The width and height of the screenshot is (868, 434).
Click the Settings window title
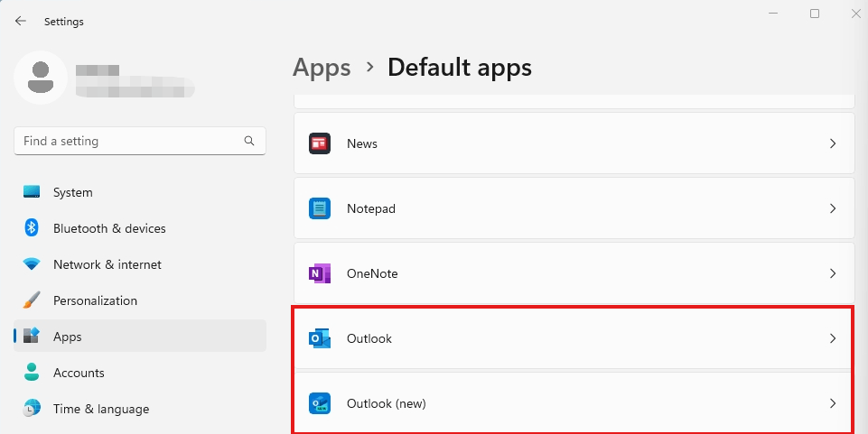[x=63, y=22]
